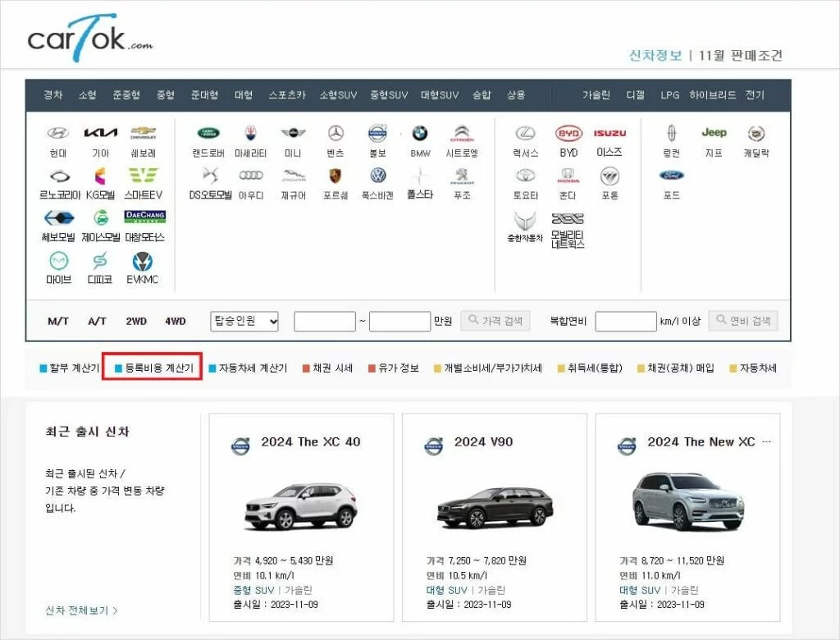Screen dimensions: 840x640
Task: Choose the Lincoln brand logo
Action: 672,132
